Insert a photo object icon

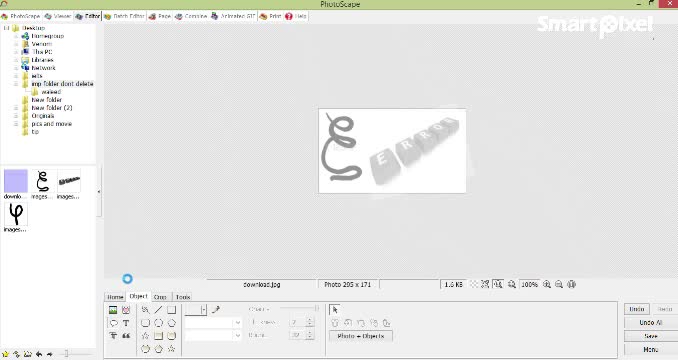(x=113, y=310)
